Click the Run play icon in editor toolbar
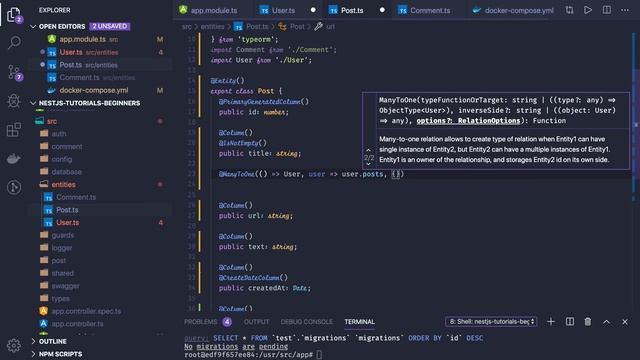The height and width of the screenshot is (360, 640). 588,10
